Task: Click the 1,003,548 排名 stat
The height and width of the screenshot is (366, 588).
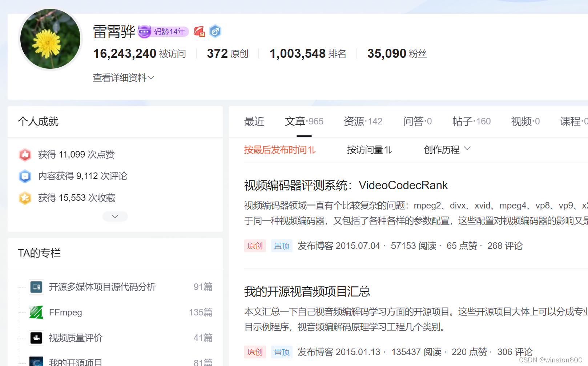Action: pos(308,53)
